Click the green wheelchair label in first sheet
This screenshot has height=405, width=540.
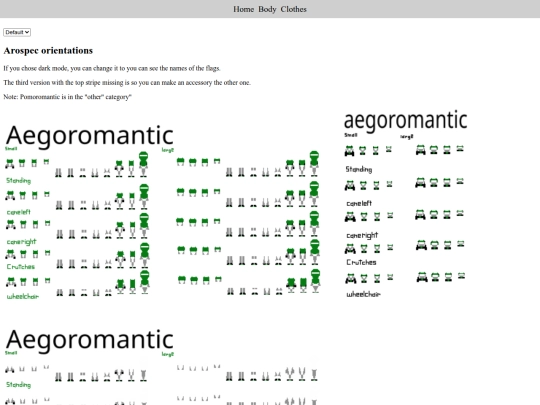tap(23, 296)
